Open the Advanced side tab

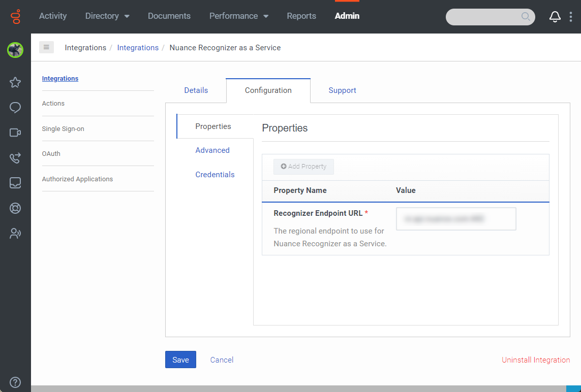(x=212, y=150)
